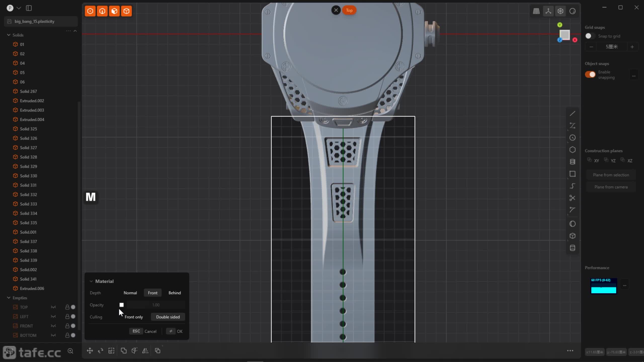Activate the Trim scissors tool
The image size is (644, 362).
tap(572, 198)
